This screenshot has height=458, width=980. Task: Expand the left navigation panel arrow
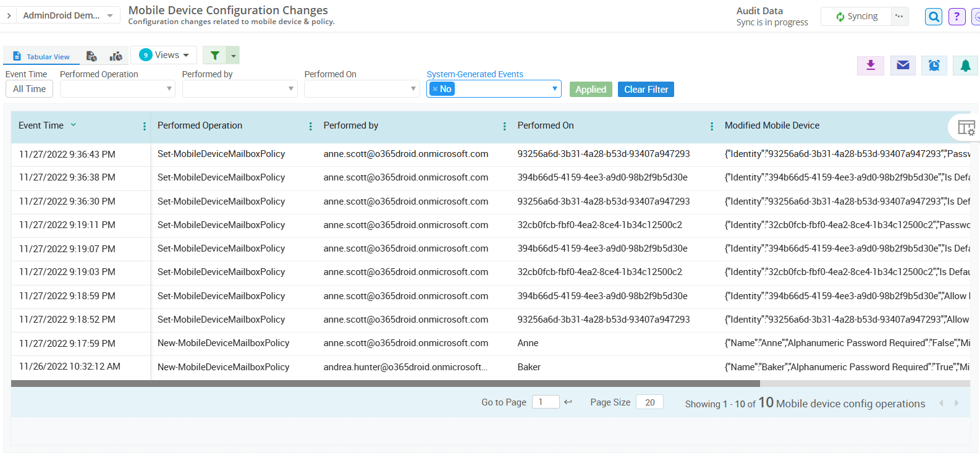(9, 15)
